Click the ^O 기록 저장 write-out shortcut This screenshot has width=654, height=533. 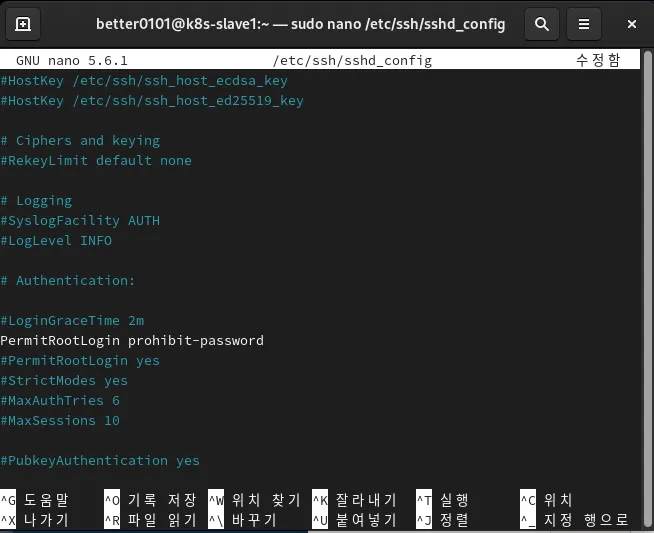point(150,500)
